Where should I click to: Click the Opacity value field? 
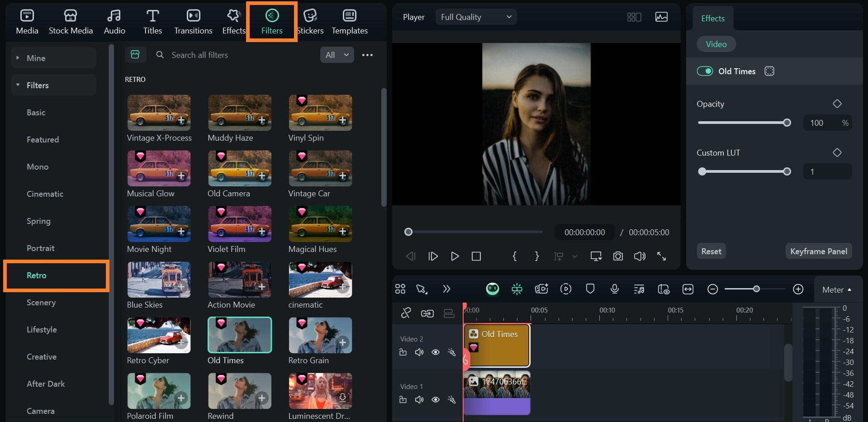tap(827, 123)
